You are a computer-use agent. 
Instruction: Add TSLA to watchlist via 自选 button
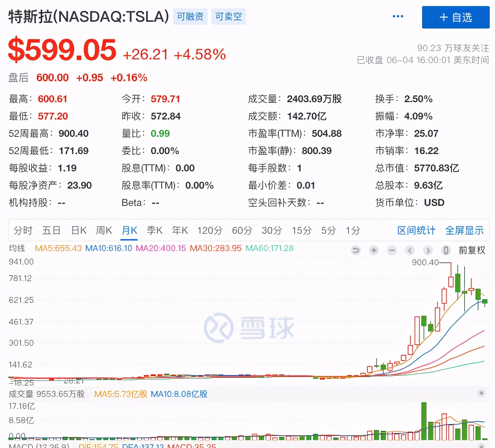coord(456,17)
